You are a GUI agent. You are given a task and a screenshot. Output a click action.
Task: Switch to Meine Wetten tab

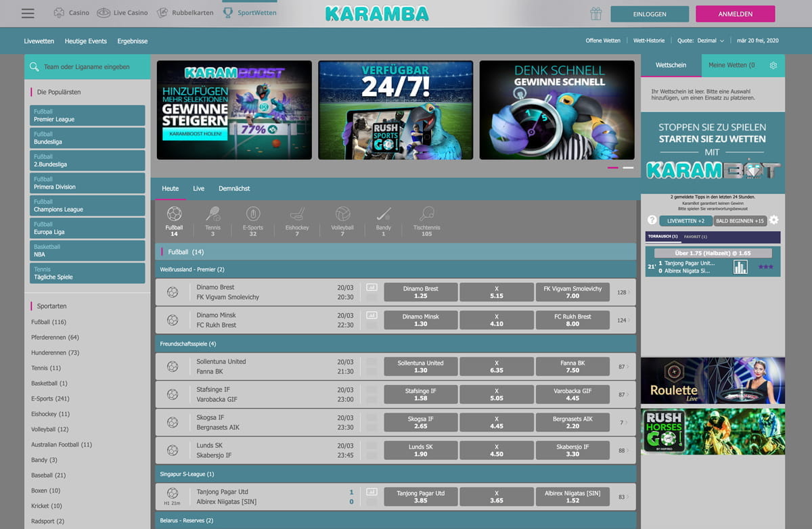click(x=731, y=65)
